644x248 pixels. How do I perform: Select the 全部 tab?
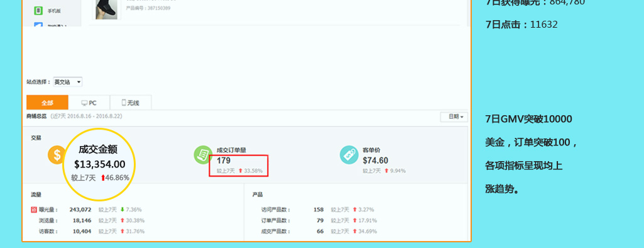[x=47, y=103]
